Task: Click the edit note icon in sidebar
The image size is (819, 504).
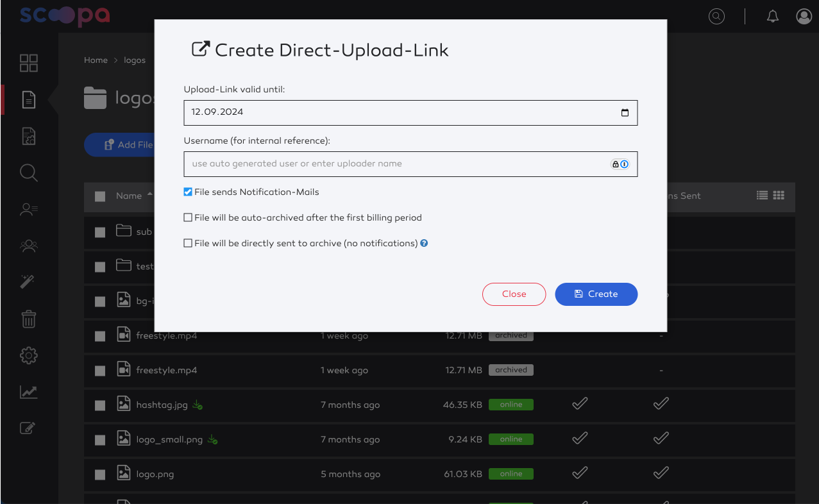Action: click(28, 428)
